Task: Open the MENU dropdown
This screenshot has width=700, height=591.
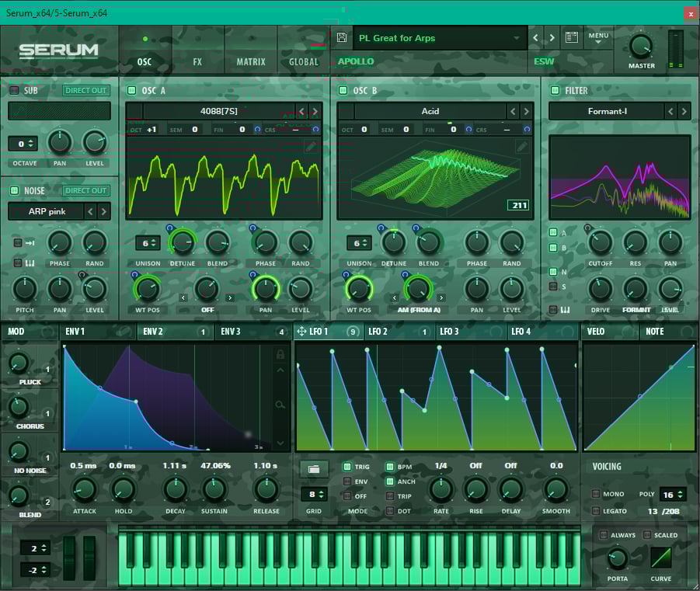Action: [x=598, y=37]
